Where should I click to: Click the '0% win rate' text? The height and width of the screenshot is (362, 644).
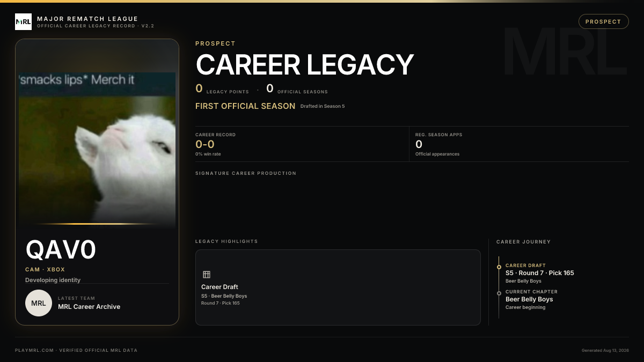coord(208,154)
